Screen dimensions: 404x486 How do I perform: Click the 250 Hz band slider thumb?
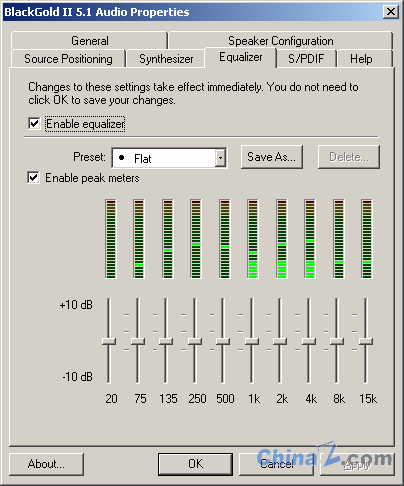(195, 341)
